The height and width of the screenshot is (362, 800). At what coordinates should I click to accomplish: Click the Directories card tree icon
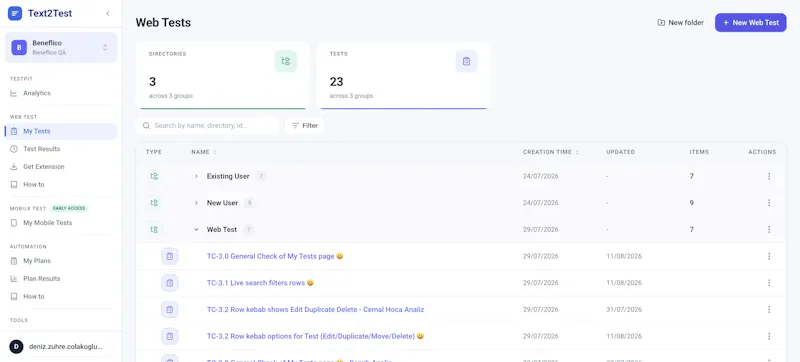point(286,61)
